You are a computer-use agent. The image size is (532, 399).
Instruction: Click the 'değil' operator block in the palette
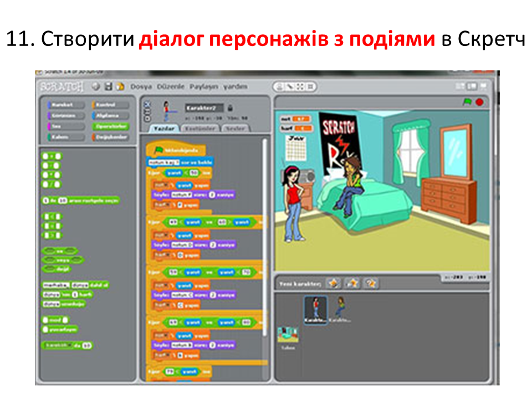coord(57,269)
